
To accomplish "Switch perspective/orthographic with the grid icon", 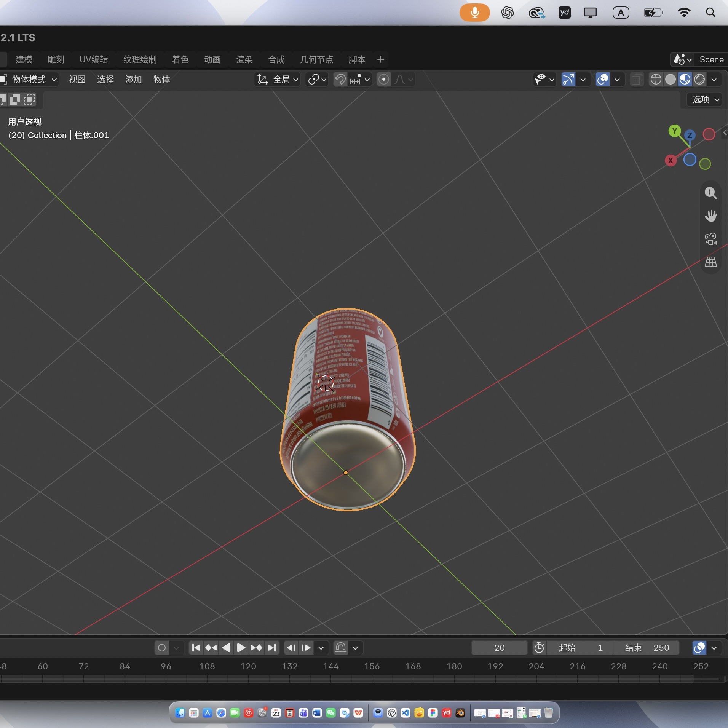I will pyautogui.click(x=710, y=262).
